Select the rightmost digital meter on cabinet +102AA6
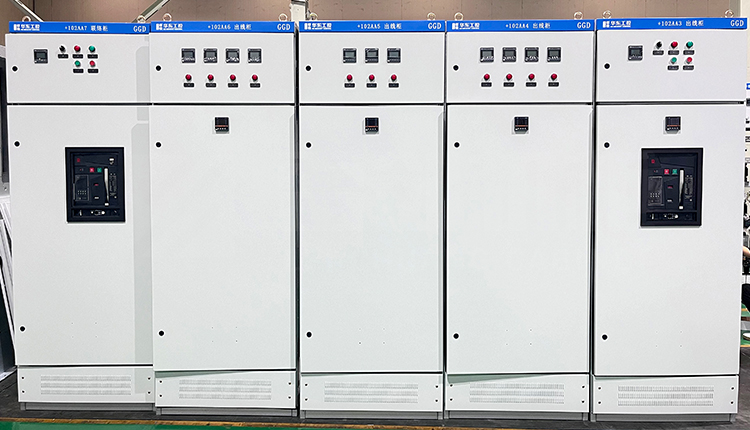Image resolution: width=750 pixels, height=430 pixels. (x=254, y=56)
